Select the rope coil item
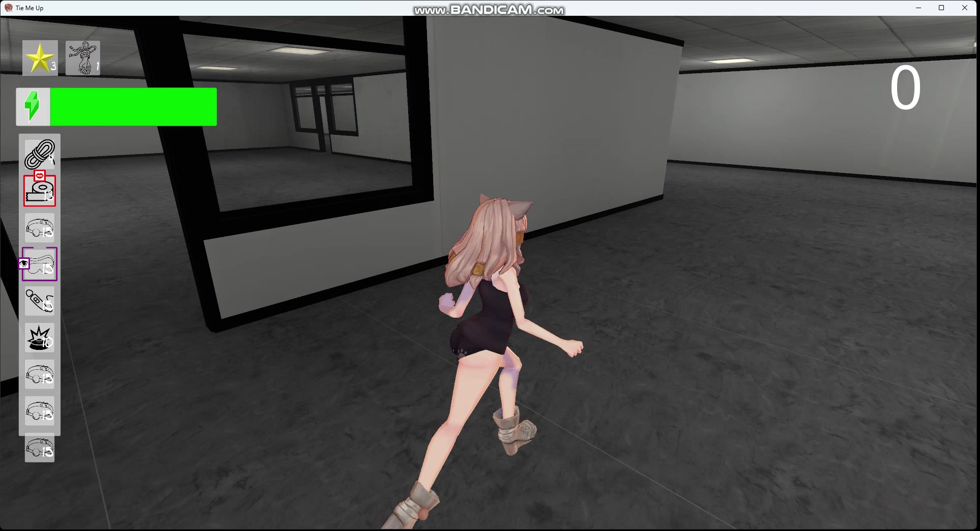This screenshot has width=980, height=531. point(40,154)
